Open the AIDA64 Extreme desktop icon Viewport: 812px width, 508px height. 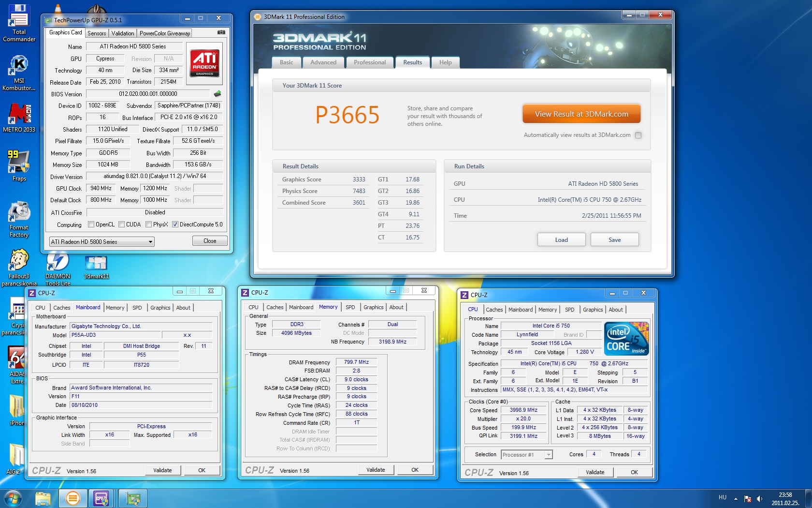pyautogui.click(x=17, y=365)
